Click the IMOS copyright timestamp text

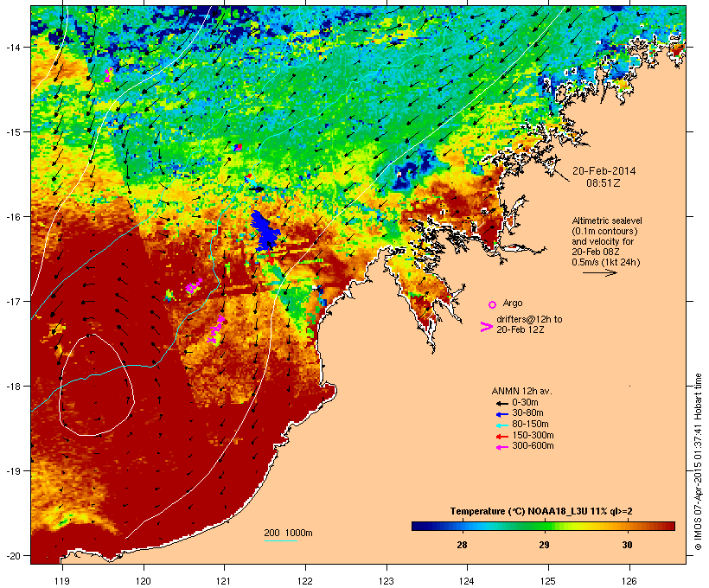[698, 462]
